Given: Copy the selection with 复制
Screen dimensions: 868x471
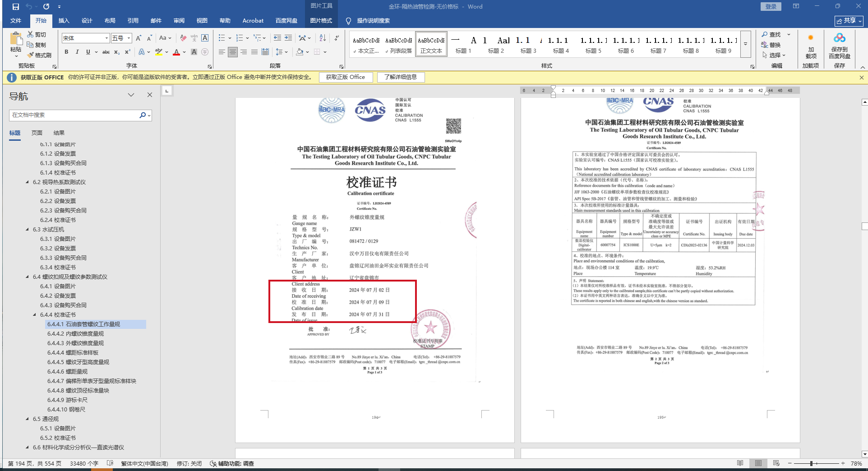Looking at the screenshot, I should (37, 45).
